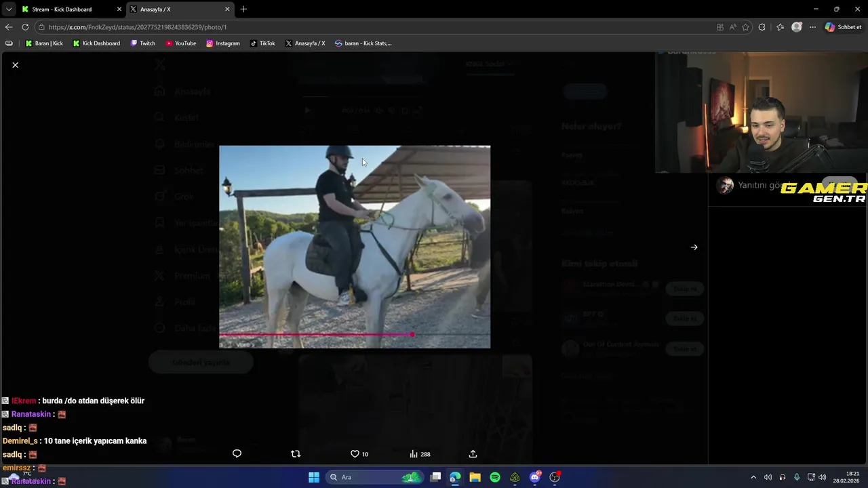Open Baran | Kick bookmark
Image resolution: width=868 pixels, height=488 pixels.
[44, 43]
